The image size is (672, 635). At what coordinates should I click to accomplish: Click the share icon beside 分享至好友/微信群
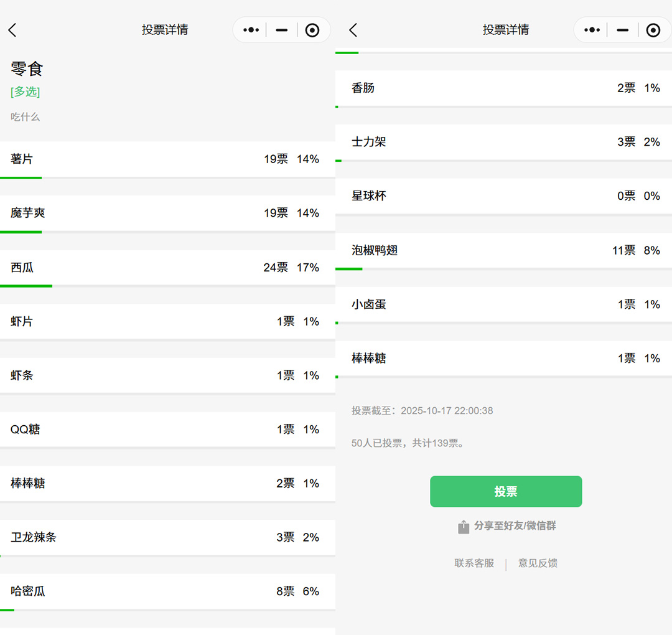click(464, 527)
